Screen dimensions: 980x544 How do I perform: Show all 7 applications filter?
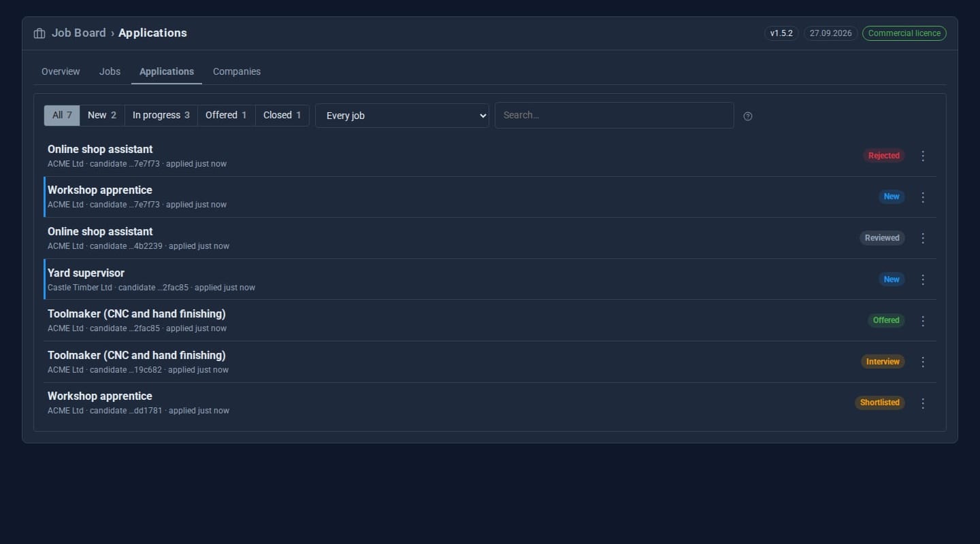pos(62,116)
